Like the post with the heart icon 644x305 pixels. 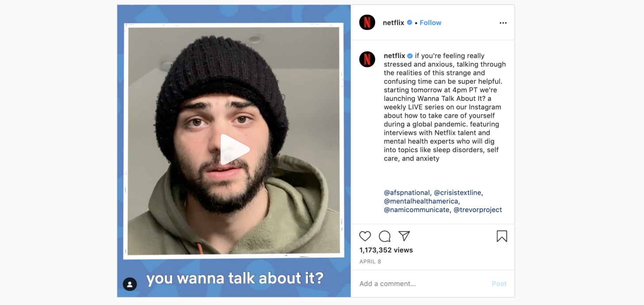coord(365,236)
